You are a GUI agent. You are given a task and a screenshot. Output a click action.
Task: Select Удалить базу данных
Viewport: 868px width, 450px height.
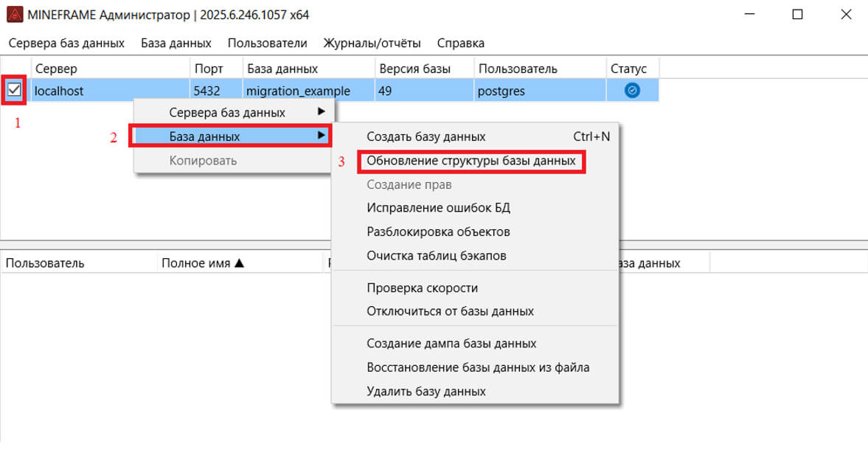[475, 391]
